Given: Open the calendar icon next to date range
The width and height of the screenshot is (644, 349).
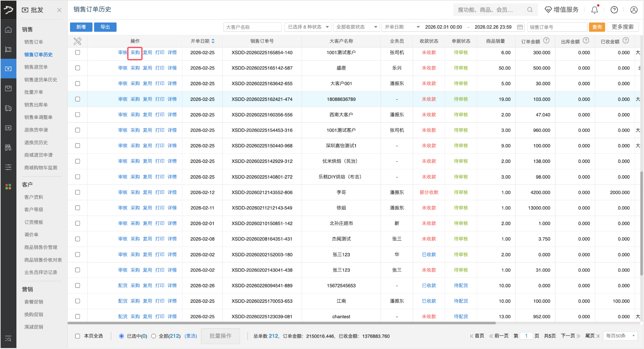Looking at the screenshot, I should tap(520, 27).
